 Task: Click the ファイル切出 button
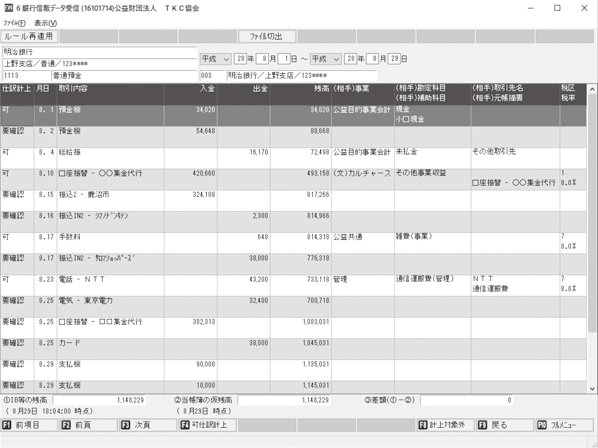tap(267, 37)
